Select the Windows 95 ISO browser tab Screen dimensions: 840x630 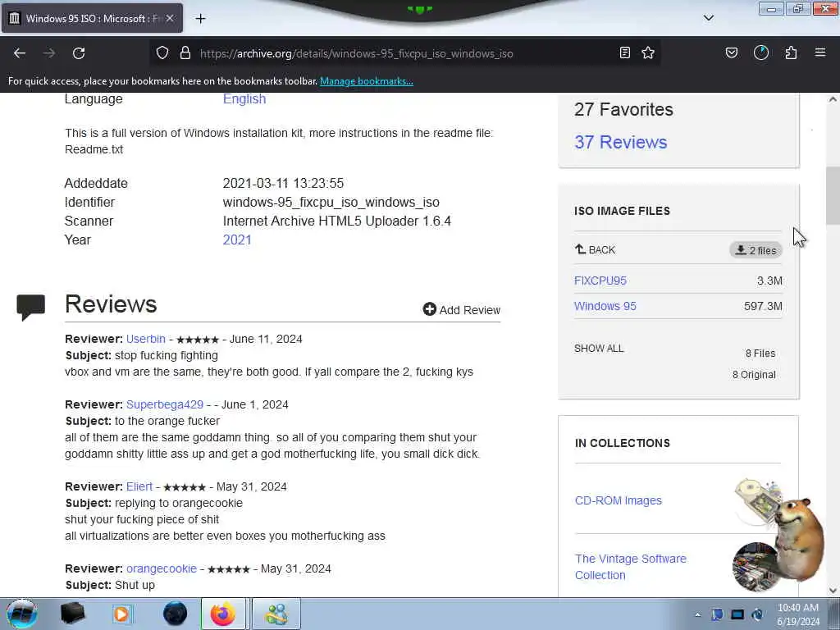pos(92,18)
